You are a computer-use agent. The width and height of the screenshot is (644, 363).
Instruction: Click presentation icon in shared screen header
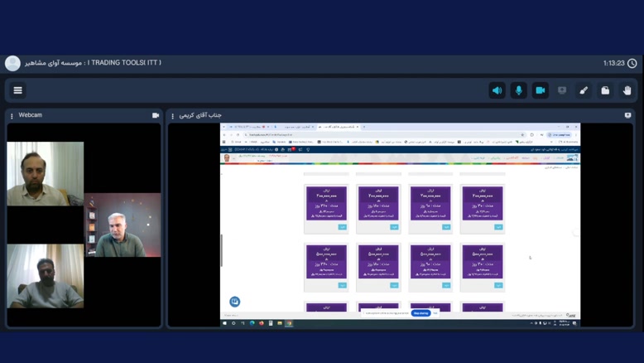[627, 115]
